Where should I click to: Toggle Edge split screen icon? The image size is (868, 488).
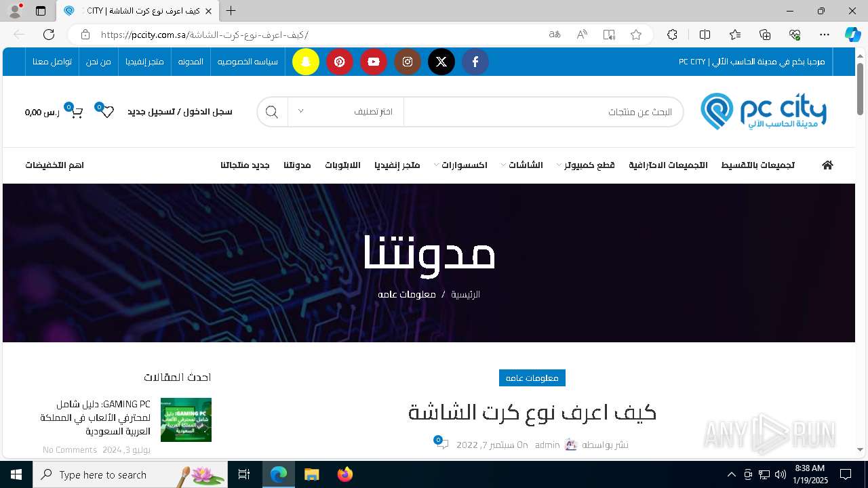[705, 35]
